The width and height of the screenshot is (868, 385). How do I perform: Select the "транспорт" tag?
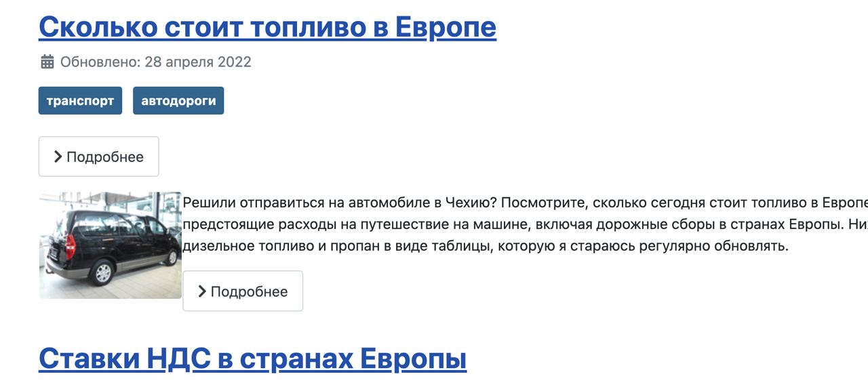click(x=80, y=100)
